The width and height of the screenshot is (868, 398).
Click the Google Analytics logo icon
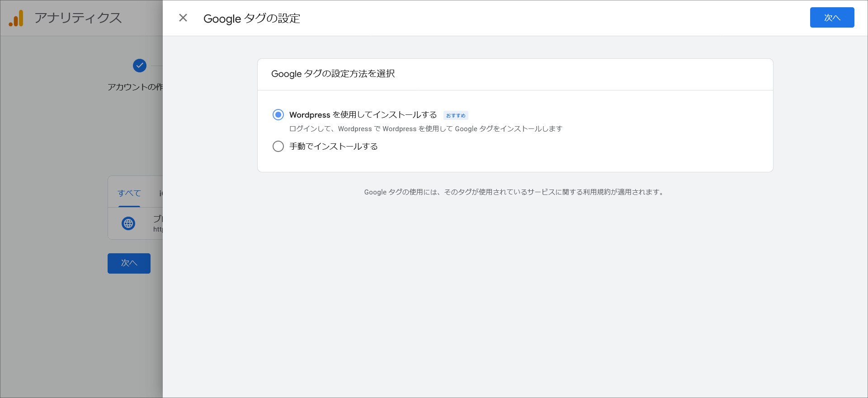tap(16, 18)
